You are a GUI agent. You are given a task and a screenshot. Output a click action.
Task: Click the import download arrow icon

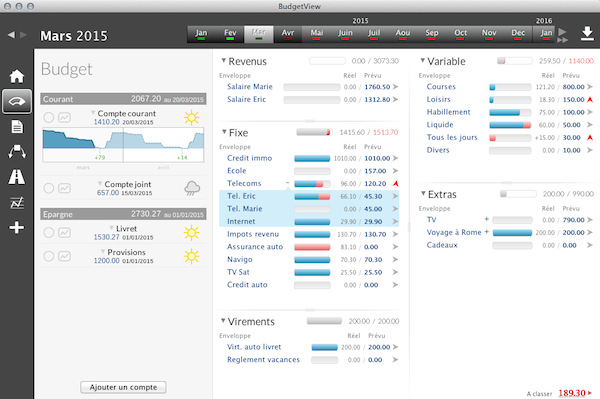587,34
